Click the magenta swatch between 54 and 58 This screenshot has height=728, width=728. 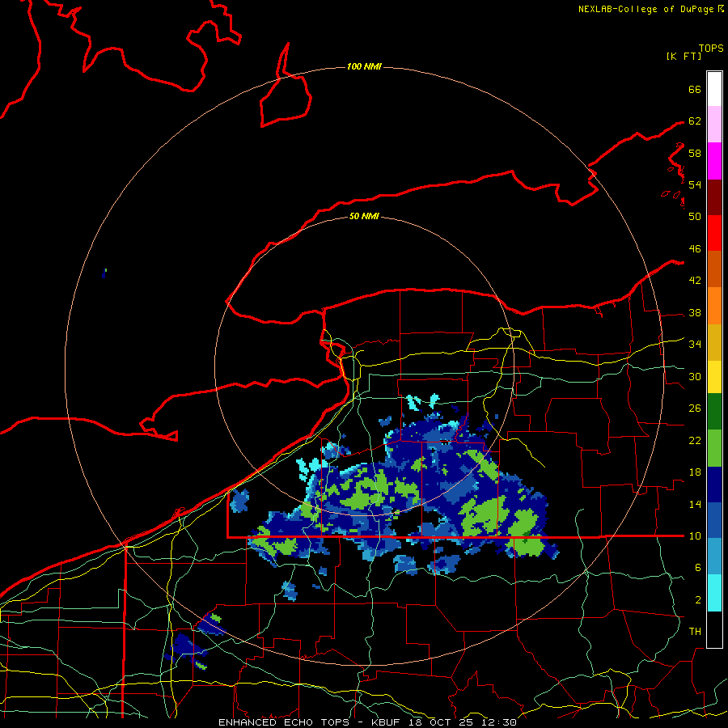[x=714, y=161]
